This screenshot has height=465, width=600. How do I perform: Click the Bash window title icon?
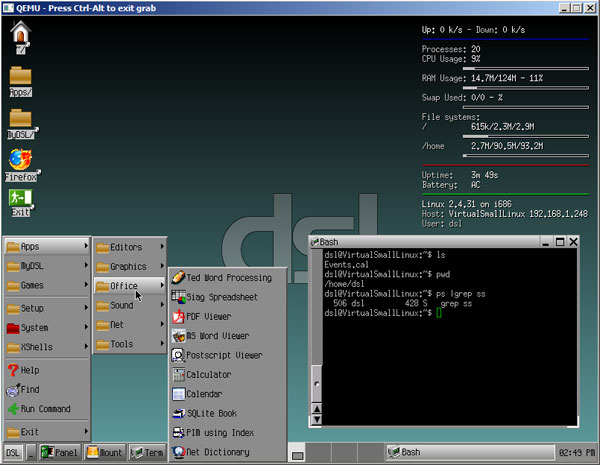click(315, 242)
